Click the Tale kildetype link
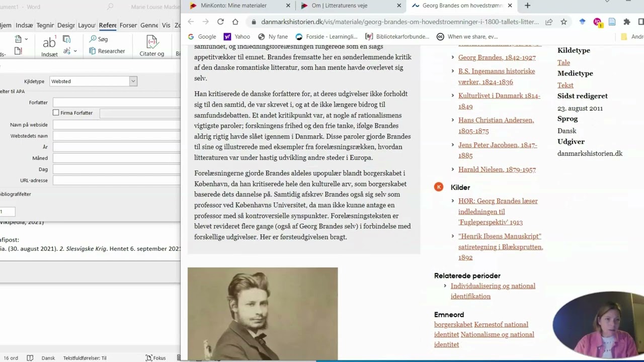644x362 pixels. [563, 62]
